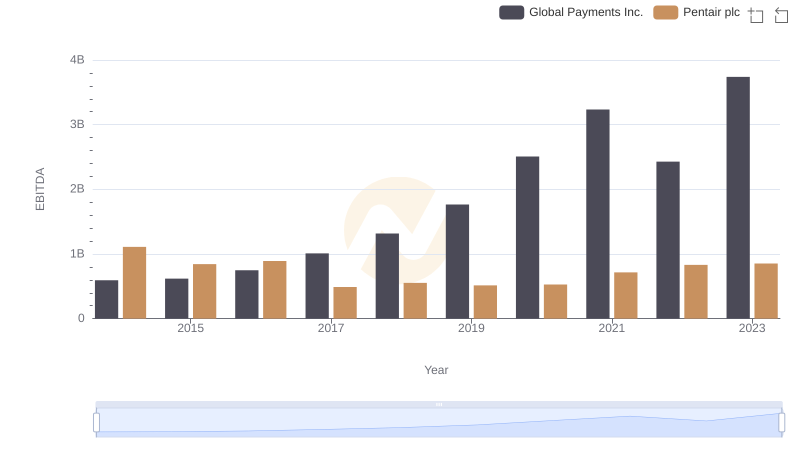Click the top grip of the zoom slider
The image size is (800, 461).
pos(439,404)
